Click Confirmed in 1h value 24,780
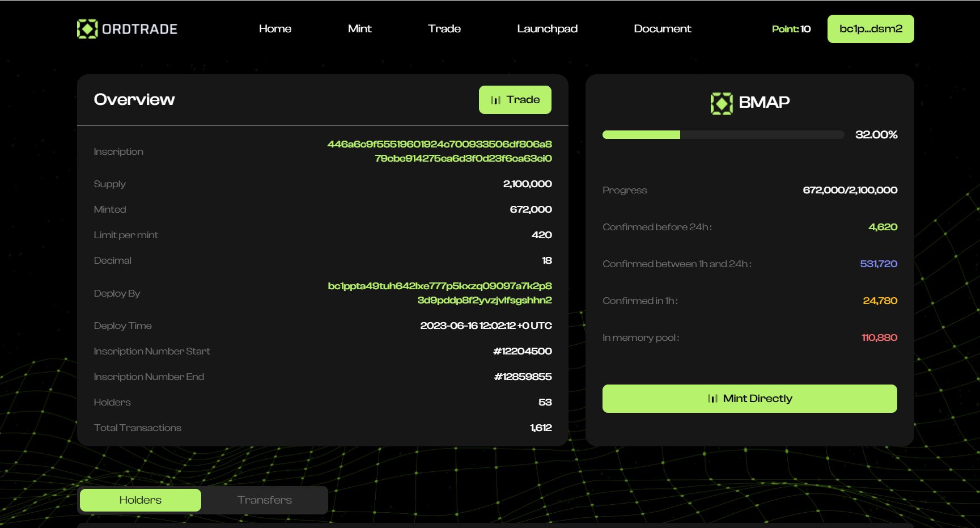 pyautogui.click(x=880, y=301)
